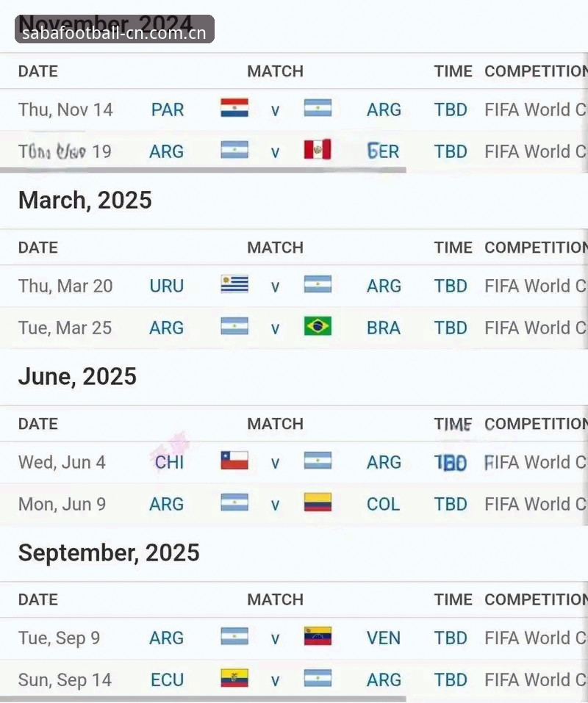Image resolution: width=588 pixels, height=703 pixels.
Task: Click TBD time for Chile match
Action: point(451,462)
